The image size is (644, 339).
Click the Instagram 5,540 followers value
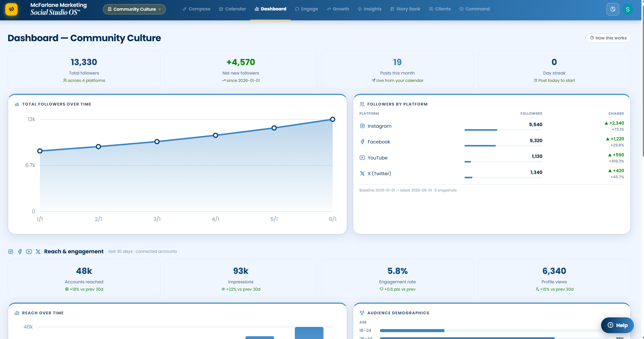pos(536,124)
